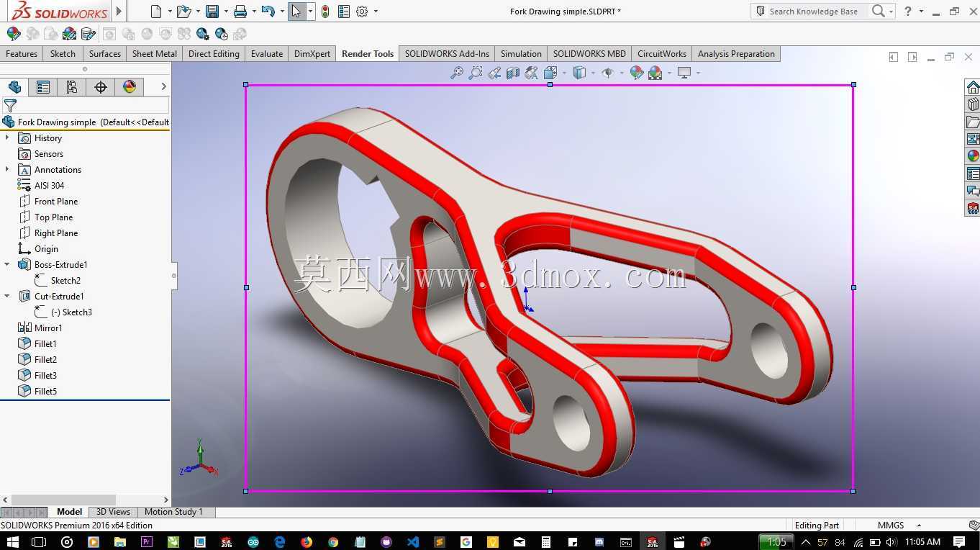Switch to the Sketch tab

tap(63, 54)
